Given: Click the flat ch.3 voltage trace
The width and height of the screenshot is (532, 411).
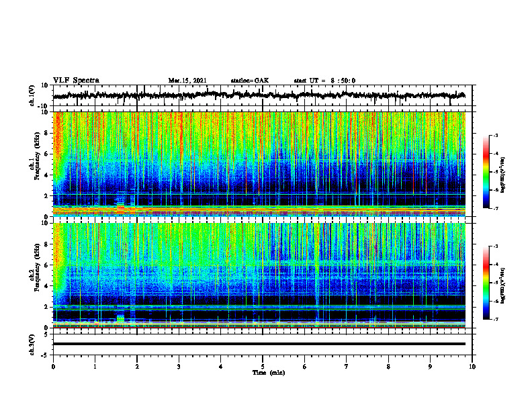Looking at the screenshot, I should pos(259,344).
